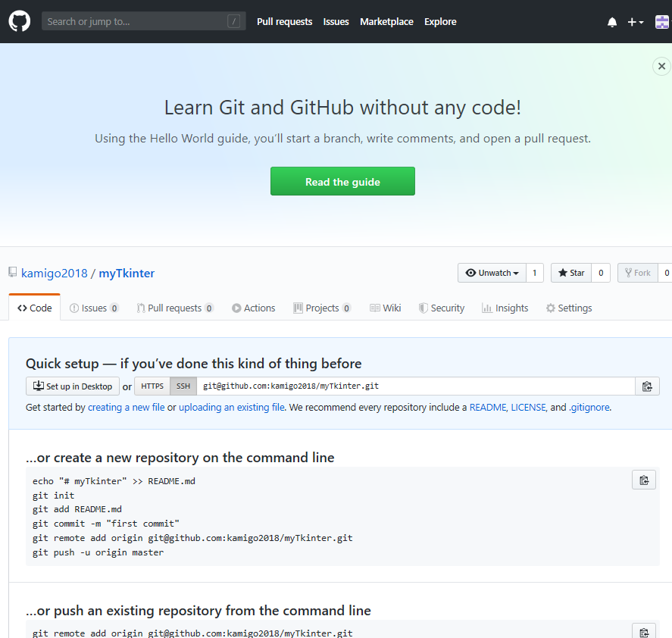This screenshot has width=672, height=638.
Task: Click Set up in Desktop
Action: coord(73,386)
